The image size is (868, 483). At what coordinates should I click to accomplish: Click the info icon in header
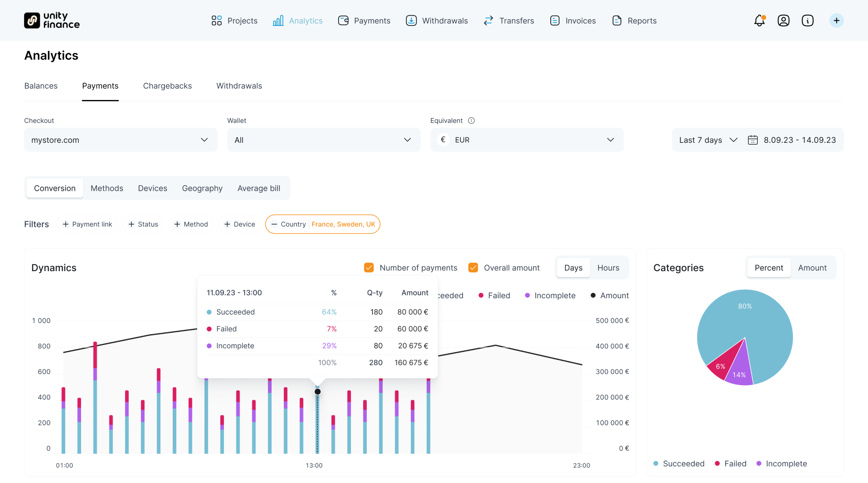coord(807,21)
